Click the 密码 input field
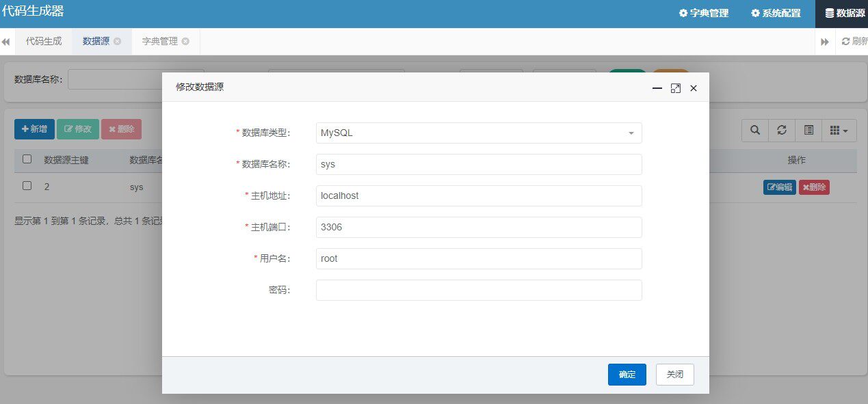Viewport: 868px width, 404px height. pyautogui.click(x=479, y=290)
